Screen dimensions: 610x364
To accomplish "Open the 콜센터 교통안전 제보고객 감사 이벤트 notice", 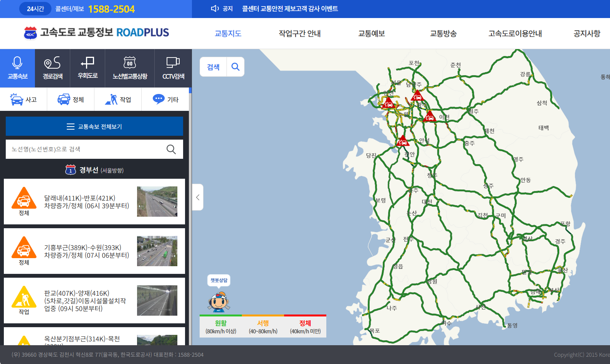I will (x=290, y=8).
